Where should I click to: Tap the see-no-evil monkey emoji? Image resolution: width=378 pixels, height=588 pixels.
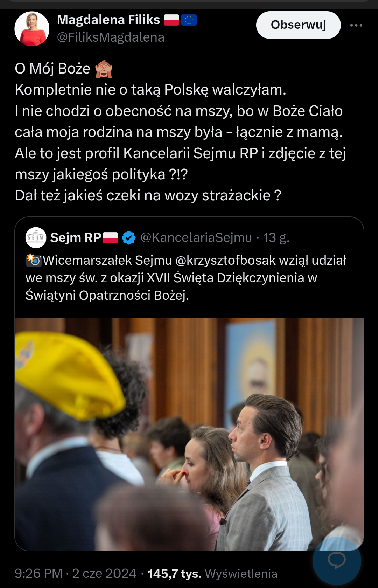pyautogui.click(x=104, y=69)
